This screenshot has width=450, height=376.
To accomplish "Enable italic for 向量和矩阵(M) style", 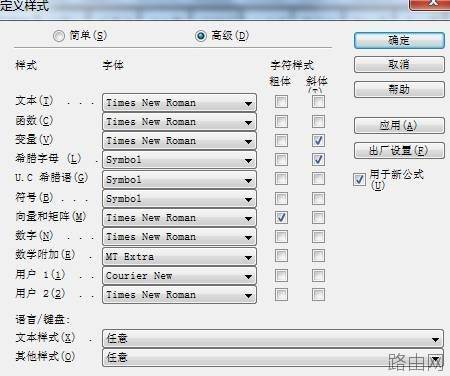I will click(318, 217).
